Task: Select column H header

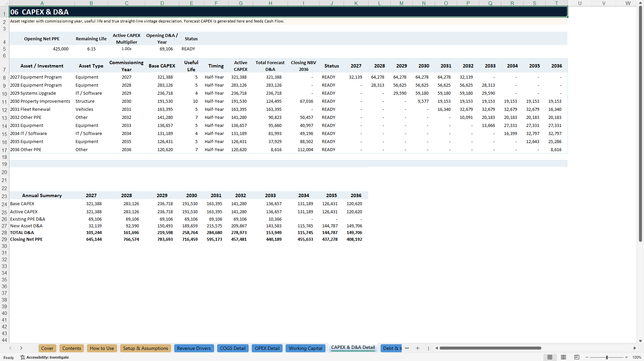Action: click(x=270, y=3)
